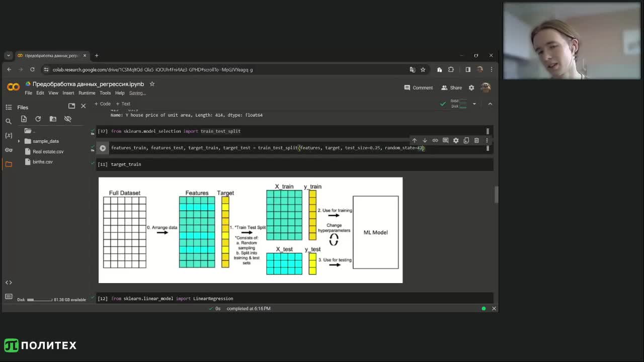Click the disk usage bar at bottom
This screenshot has height=362, width=644.
(40, 300)
